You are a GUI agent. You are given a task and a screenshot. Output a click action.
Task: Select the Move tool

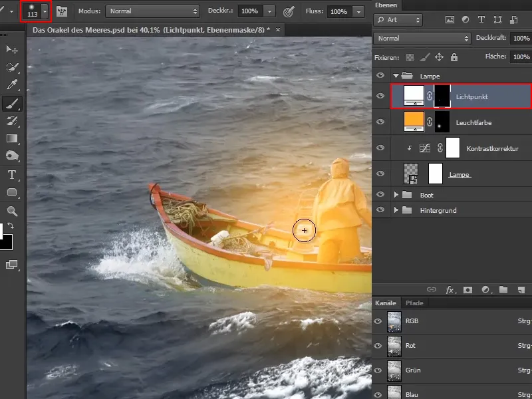tap(12, 49)
